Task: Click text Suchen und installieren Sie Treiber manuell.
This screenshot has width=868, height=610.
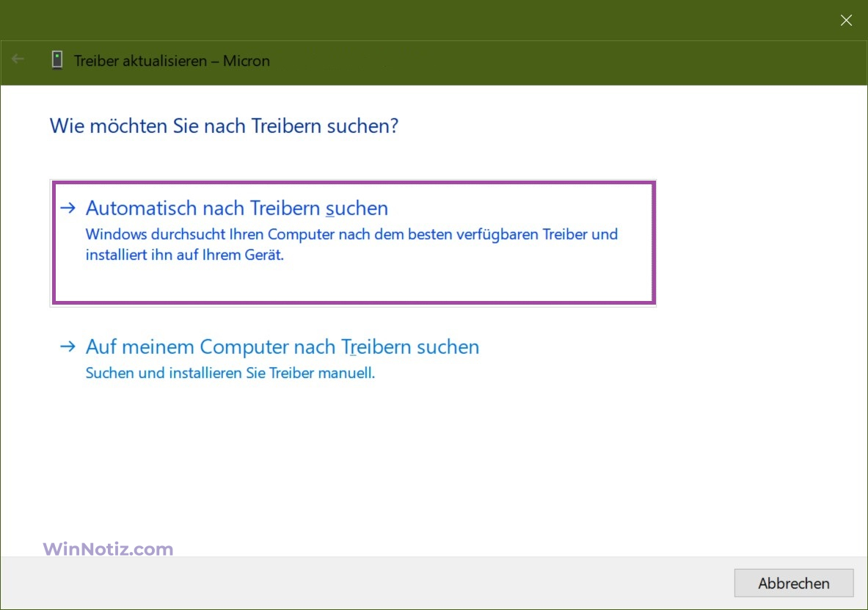Action: click(230, 373)
